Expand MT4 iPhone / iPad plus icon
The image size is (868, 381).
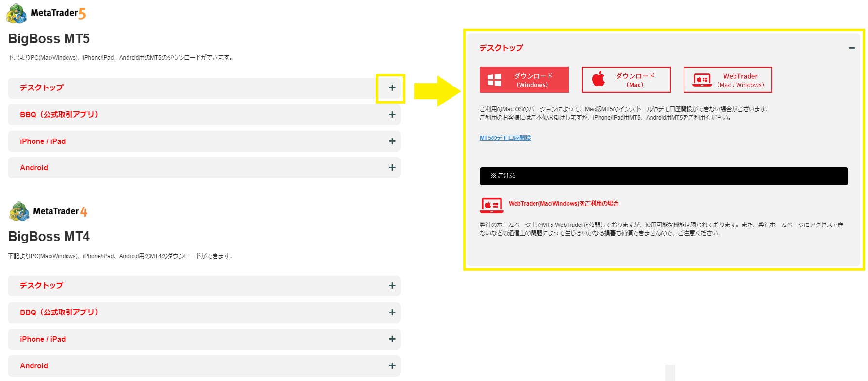coord(392,339)
